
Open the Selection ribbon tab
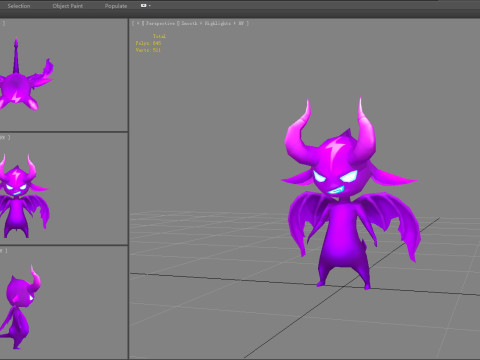(19, 6)
